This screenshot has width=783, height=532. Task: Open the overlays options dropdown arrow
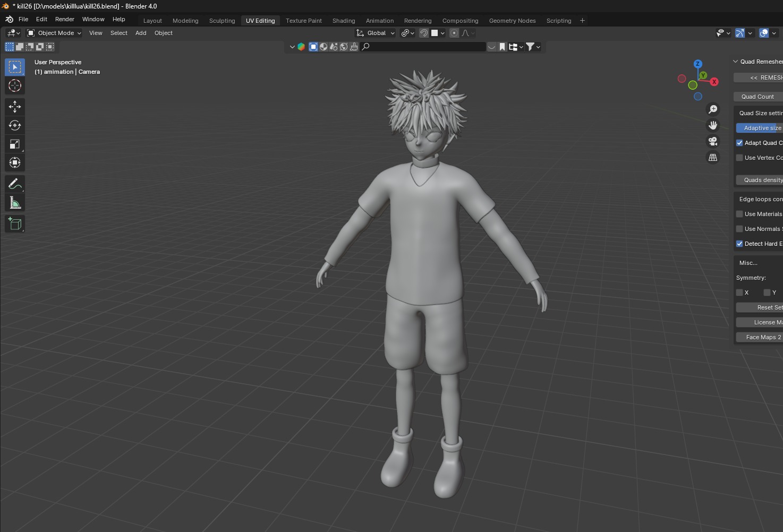pyautogui.click(x=774, y=33)
